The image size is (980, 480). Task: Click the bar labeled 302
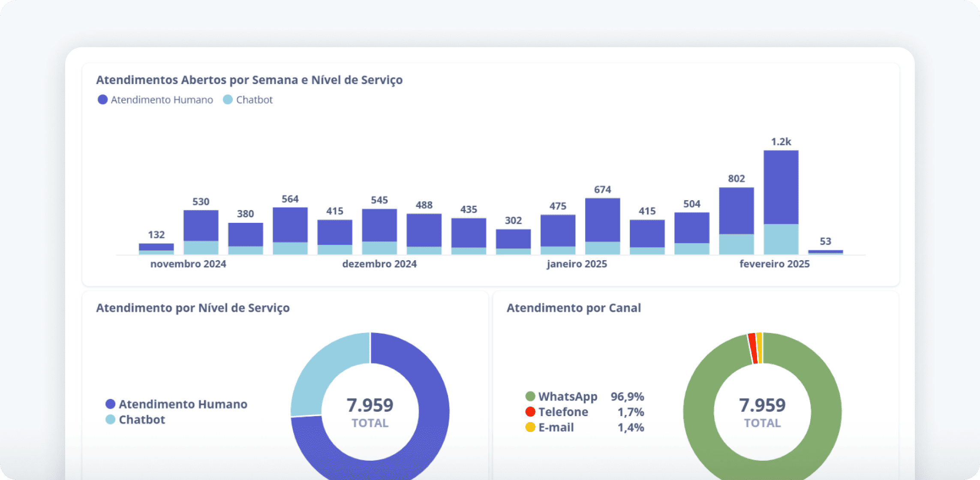pos(513,242)
